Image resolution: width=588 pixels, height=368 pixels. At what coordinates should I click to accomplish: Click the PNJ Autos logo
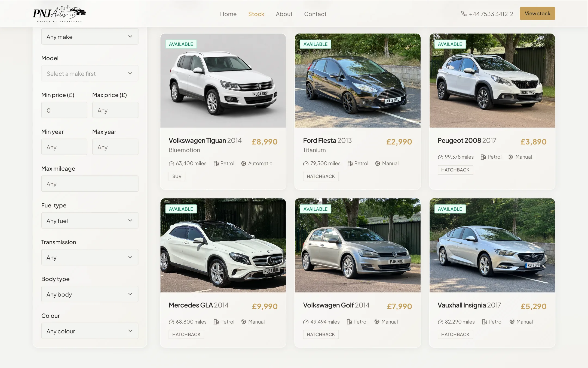(59, 14)
